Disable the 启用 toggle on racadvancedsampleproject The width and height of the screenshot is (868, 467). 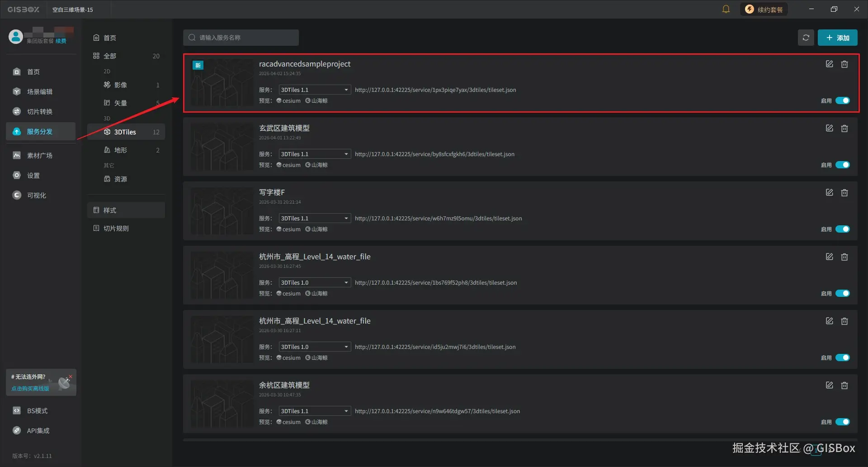click(x=842, y=100)
